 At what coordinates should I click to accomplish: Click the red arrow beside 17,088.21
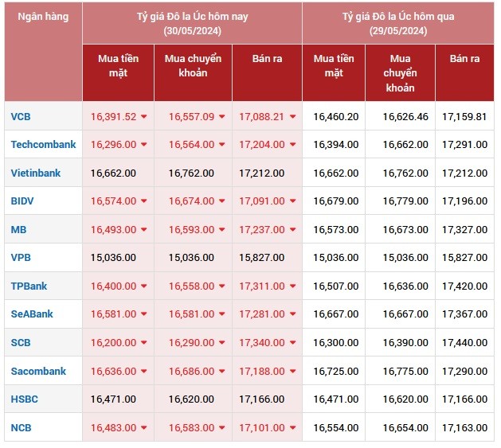(x=292, y=117)
